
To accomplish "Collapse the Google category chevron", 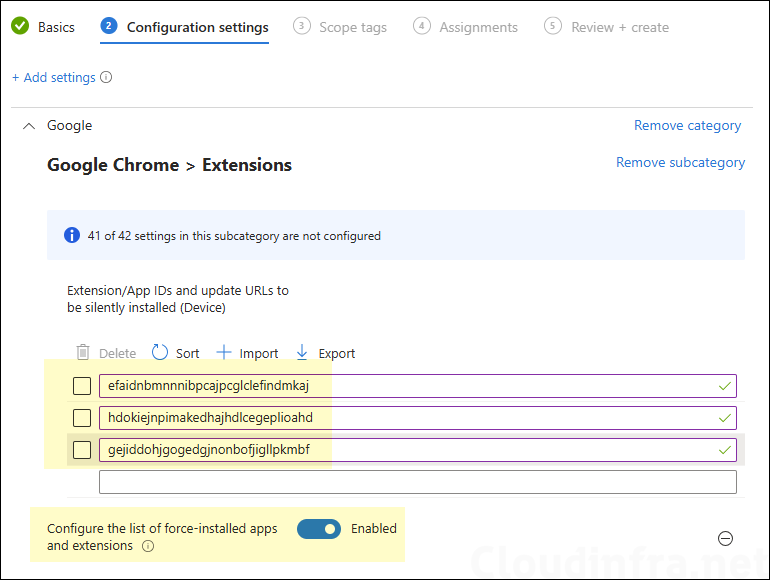I will click(x=29, y=126).
